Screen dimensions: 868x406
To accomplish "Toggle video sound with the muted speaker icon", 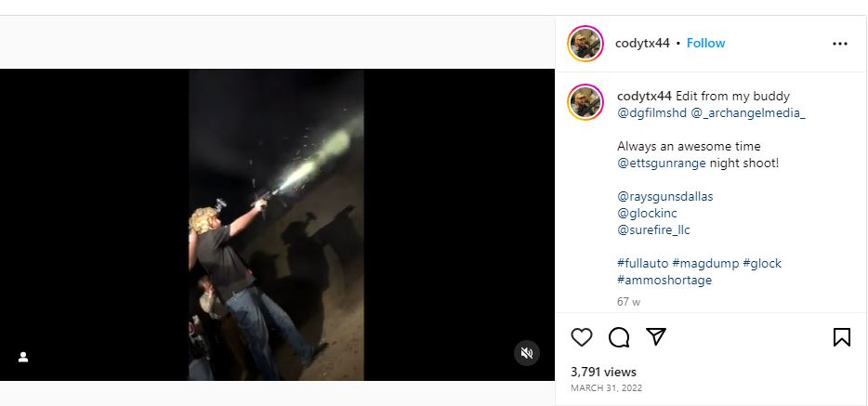I will [527, 353].
